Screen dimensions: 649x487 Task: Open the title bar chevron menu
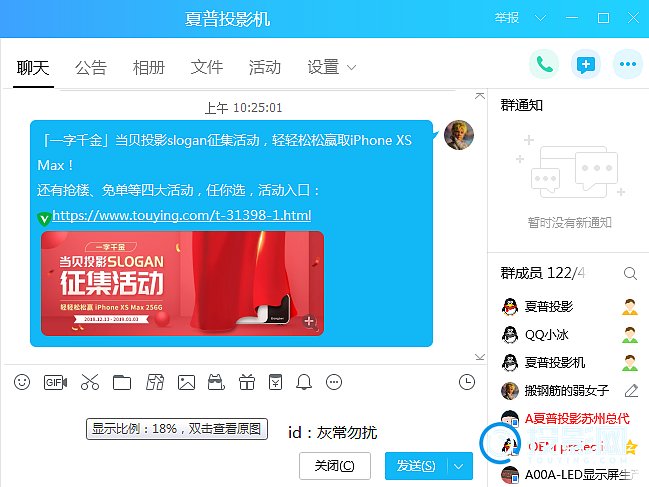pos(541,18)
